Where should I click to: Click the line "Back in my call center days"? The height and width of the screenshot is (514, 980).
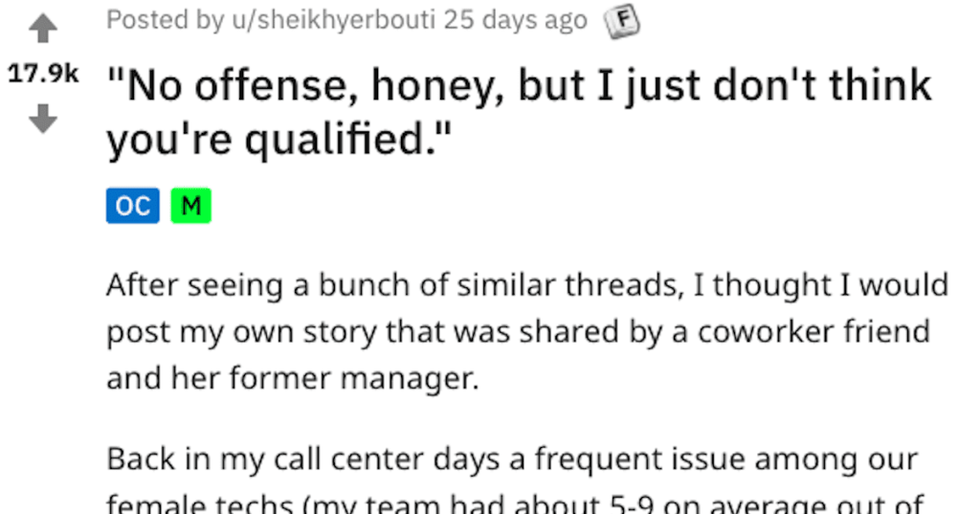tap(513, 459)
